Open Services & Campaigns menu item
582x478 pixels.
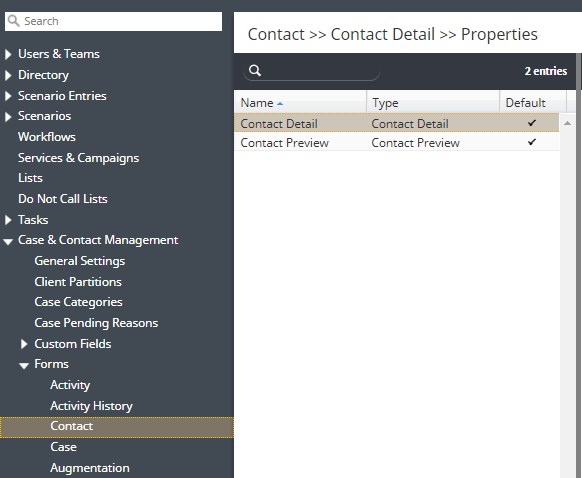click(78, 158)
